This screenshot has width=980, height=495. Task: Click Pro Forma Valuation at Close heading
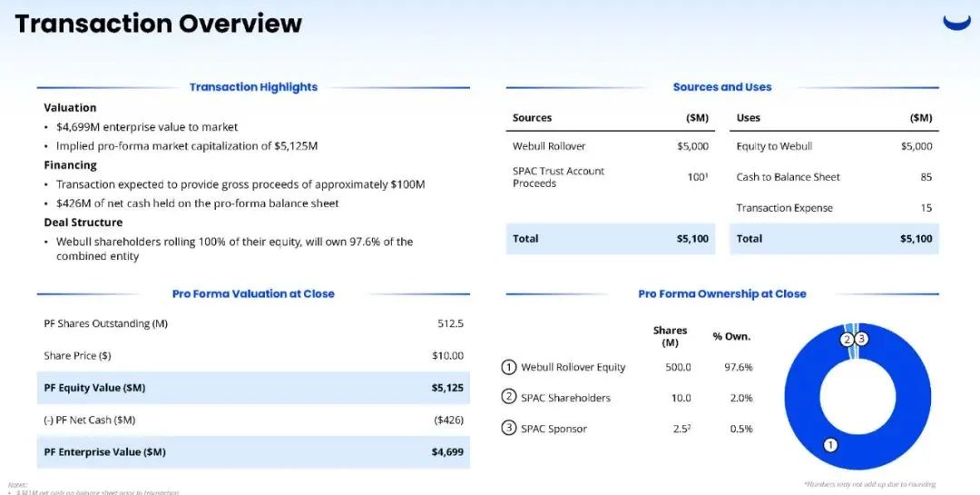coord(253,293)
